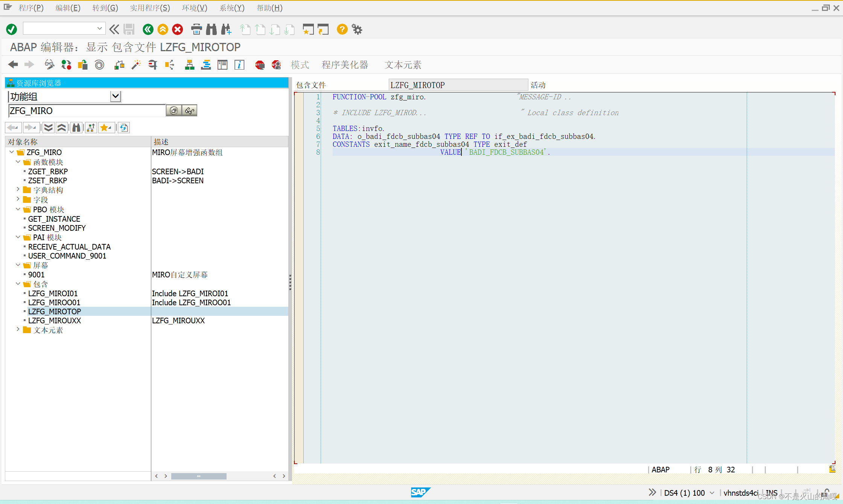Viewport: 843px width, 504px height.
Task: Open the 程序(P) menu
Action: coord(31,8)
